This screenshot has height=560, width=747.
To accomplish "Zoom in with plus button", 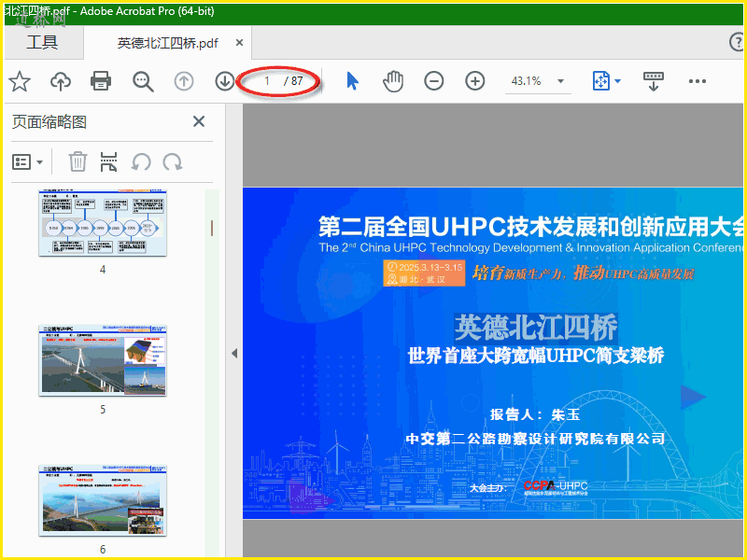I will [x=475, y=81].
